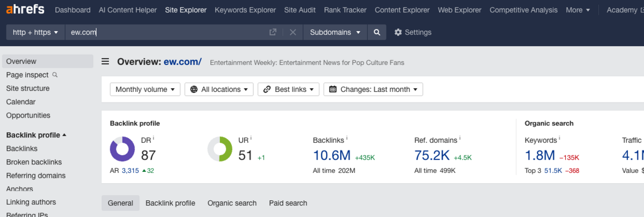The image size is (644, 217).
Task: Open Settings with the gear icon
Action: 398,32
